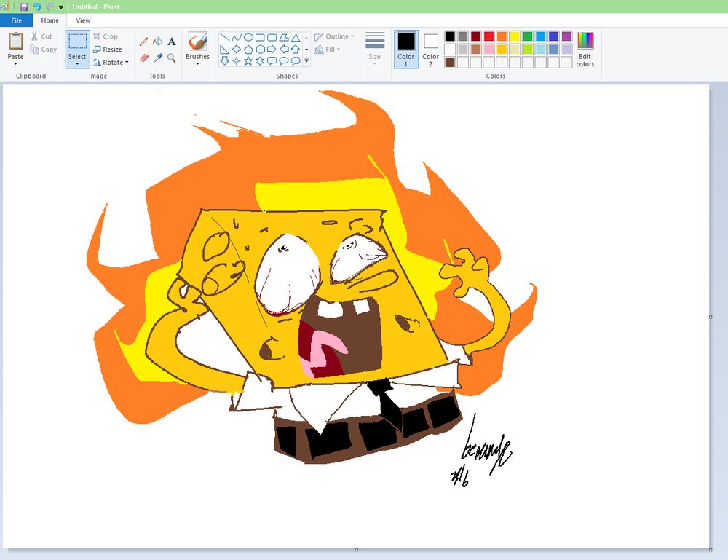Image resolution: width=728 pixels, height=560 pixels.
Task: Choose the Rectangle shape
Action: [260, 37]
